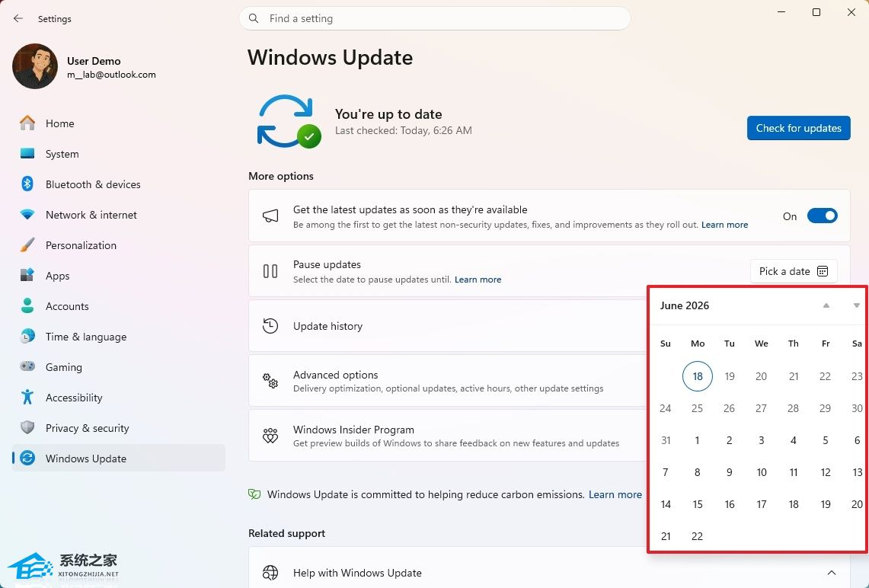Viewport: 869px width, 588px height.
Task: Pick date 15 in the calendar
Action: (697, 504)
